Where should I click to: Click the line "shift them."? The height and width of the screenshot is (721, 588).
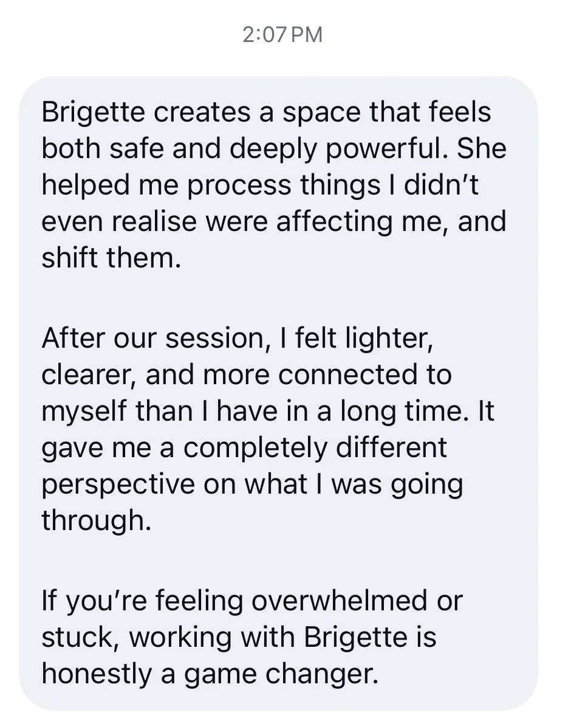(x=111, y=258)
